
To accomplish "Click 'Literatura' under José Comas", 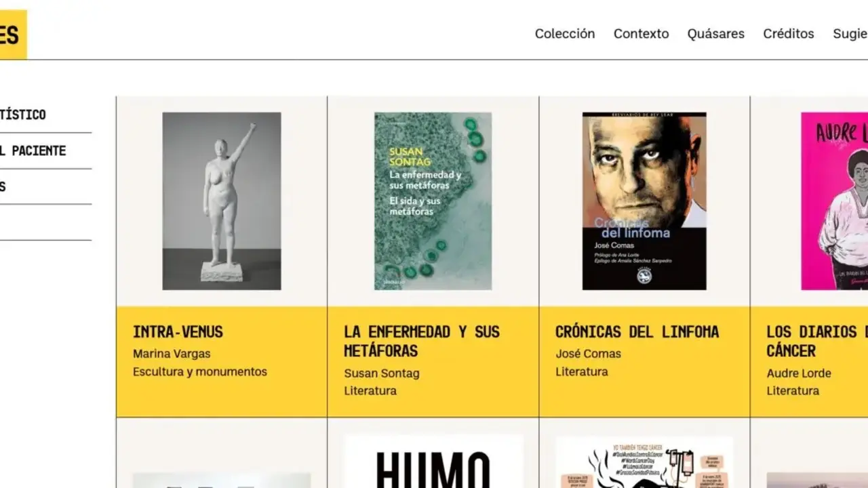I will tap(582, 371).
